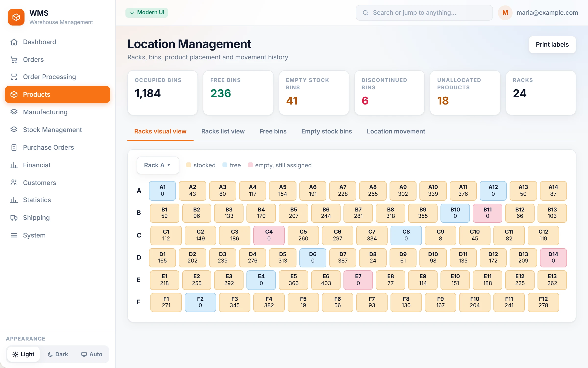Open System in the sidebar

58,235
